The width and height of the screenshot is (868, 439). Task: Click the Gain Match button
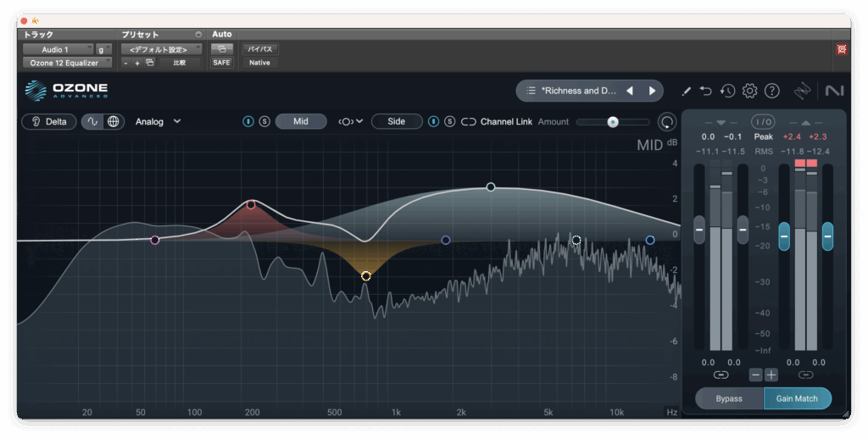[797, 398]
